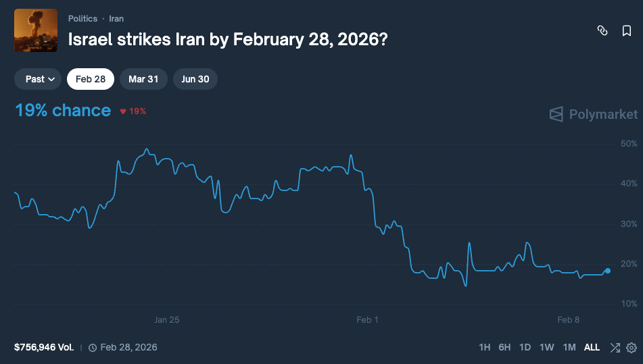Bookmark this market
This screenshot has width=643, height=364.
[x=627, y=30]
